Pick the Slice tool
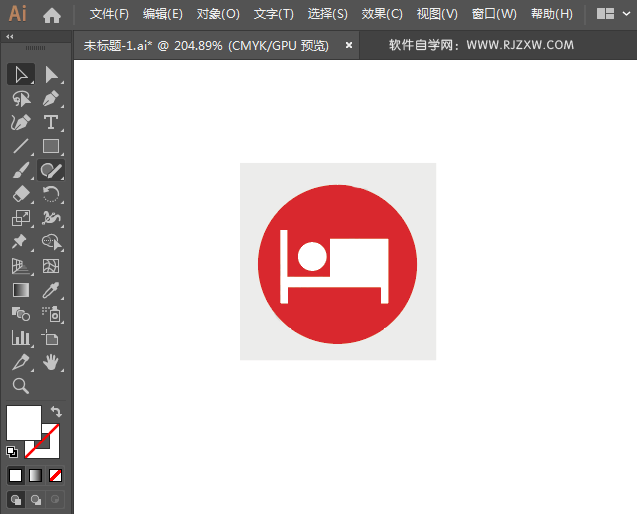The height and width of the screenshot is (514, 637). [x=21, y=362]
